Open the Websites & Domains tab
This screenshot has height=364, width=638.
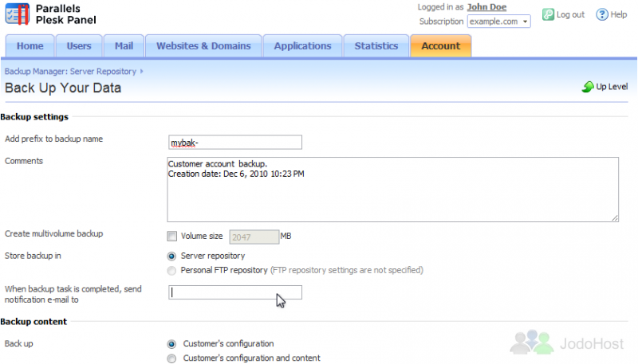coord(203,46)
